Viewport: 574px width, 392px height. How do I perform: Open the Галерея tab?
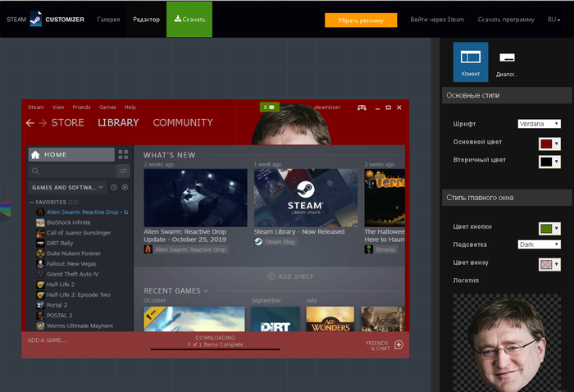[x=108, y=20]
